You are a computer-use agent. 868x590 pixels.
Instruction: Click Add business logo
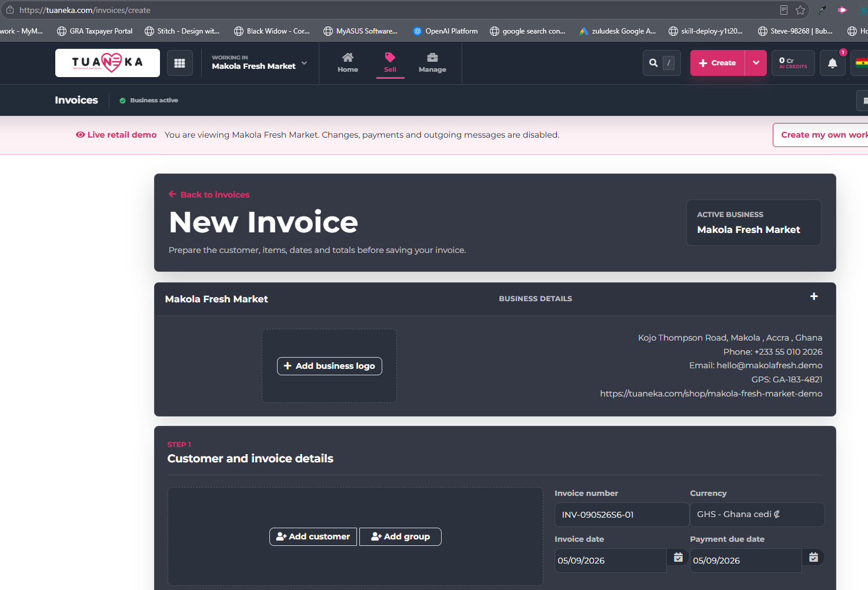pyautogui.click(x=329, y=366)
